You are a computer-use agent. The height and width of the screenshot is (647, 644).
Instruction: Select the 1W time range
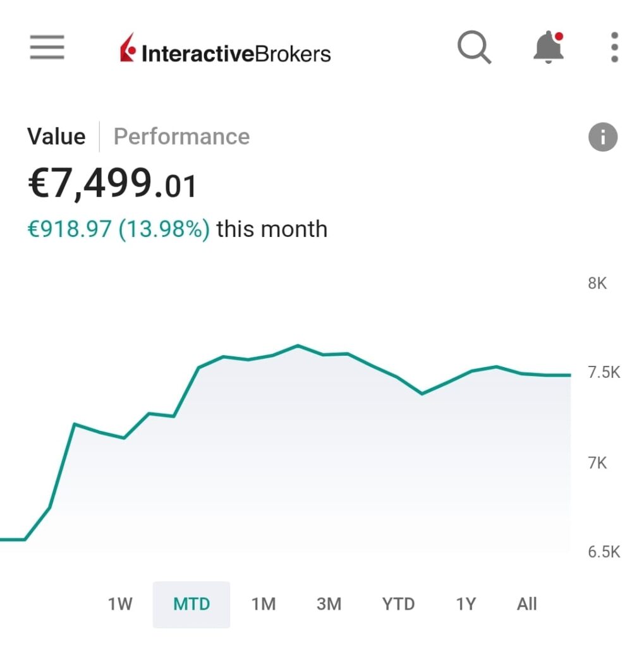119,604
